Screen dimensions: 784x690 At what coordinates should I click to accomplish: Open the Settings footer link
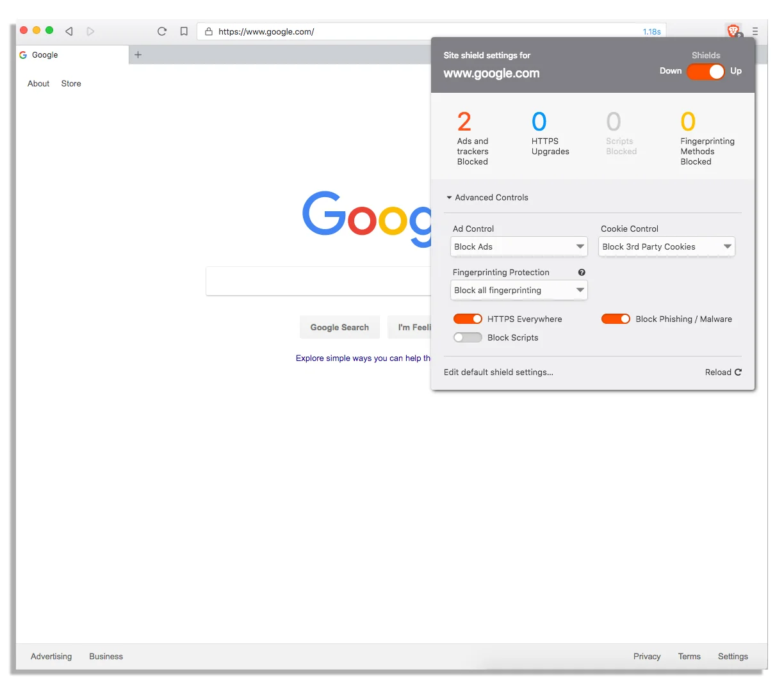pos(733,656)
